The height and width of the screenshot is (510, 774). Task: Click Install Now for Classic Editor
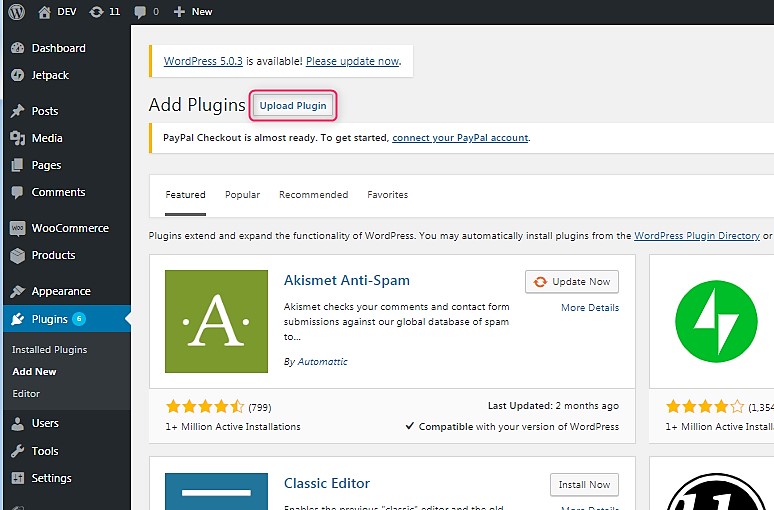coord(584,485)
